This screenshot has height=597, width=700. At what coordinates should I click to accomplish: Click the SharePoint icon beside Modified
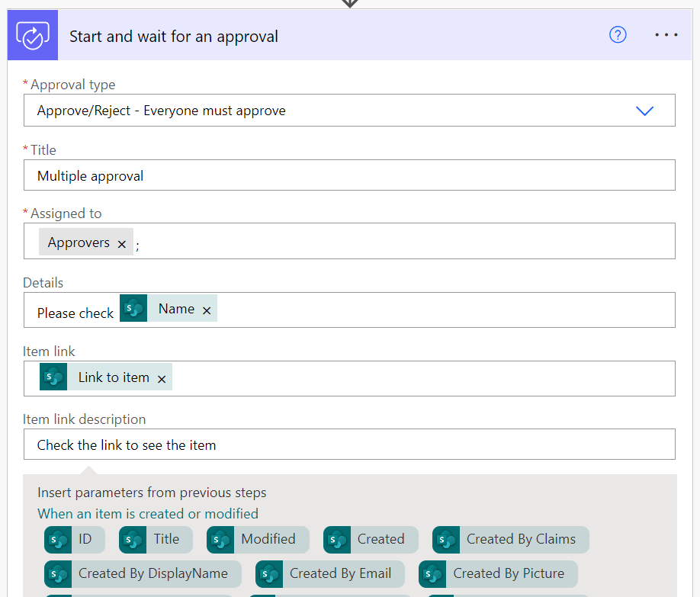tap(220, 539)
